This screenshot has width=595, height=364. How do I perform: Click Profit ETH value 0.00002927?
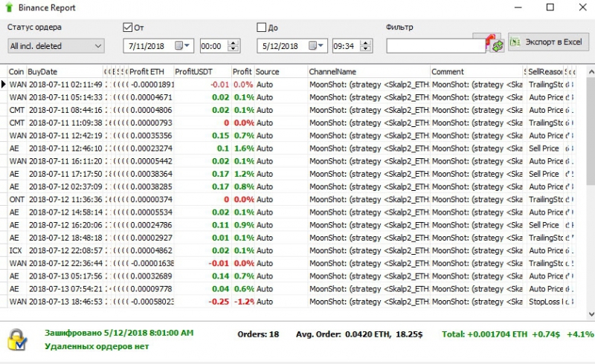(151, 238)
